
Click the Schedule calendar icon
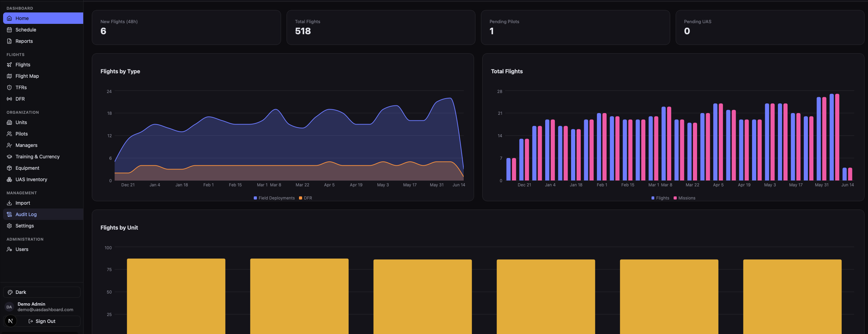coord(9,30)
